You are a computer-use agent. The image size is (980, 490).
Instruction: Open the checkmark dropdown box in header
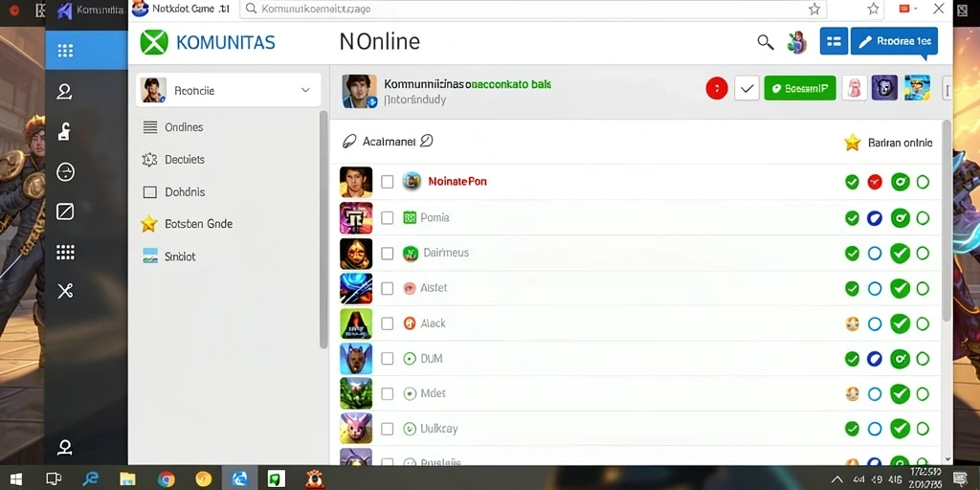[x=746, y=89]
